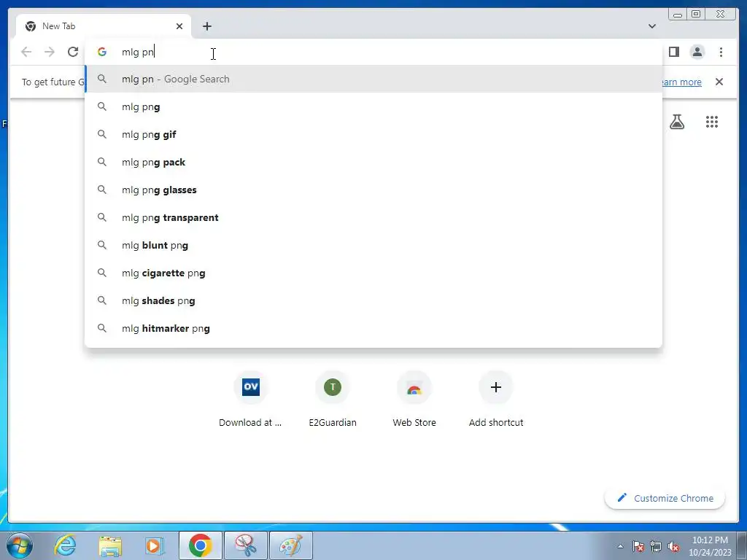The width and height of the screenshot is (747, 560).
Task: Select the New Tab tab
Action: click(x=104, y=26)
